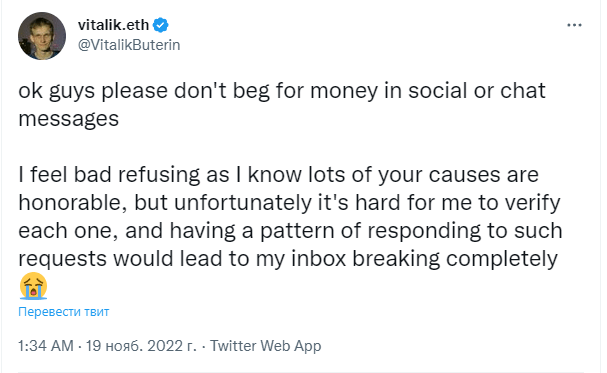Click the crying face emoji

click(x=33, y=286)
